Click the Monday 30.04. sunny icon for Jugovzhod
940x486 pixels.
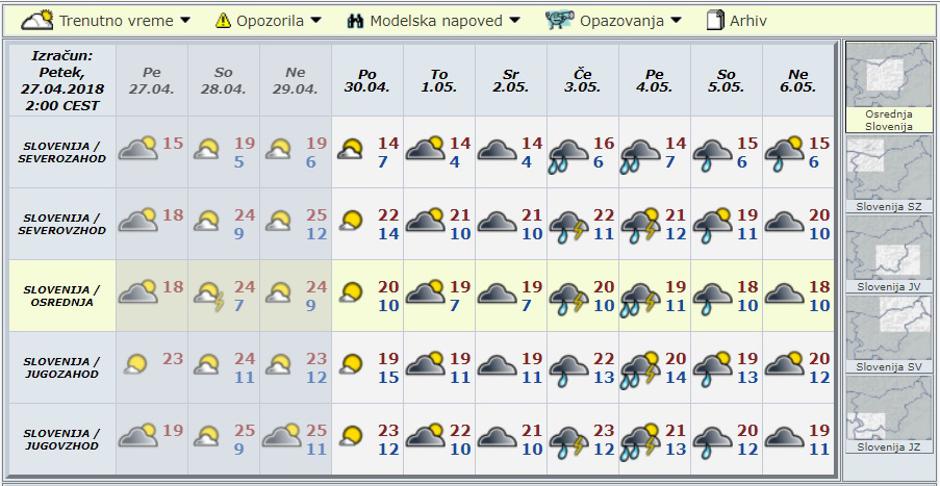point(352,437)
